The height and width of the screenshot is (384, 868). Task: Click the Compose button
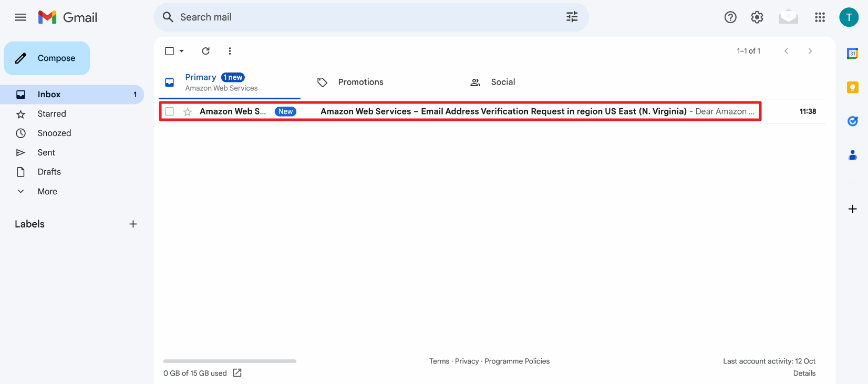(x=47, y=58)
